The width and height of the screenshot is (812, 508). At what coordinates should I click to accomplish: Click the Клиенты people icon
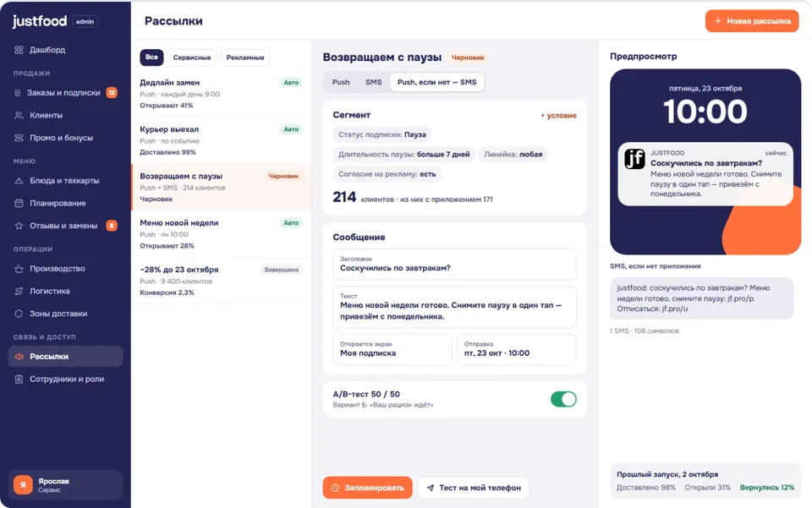19,115
